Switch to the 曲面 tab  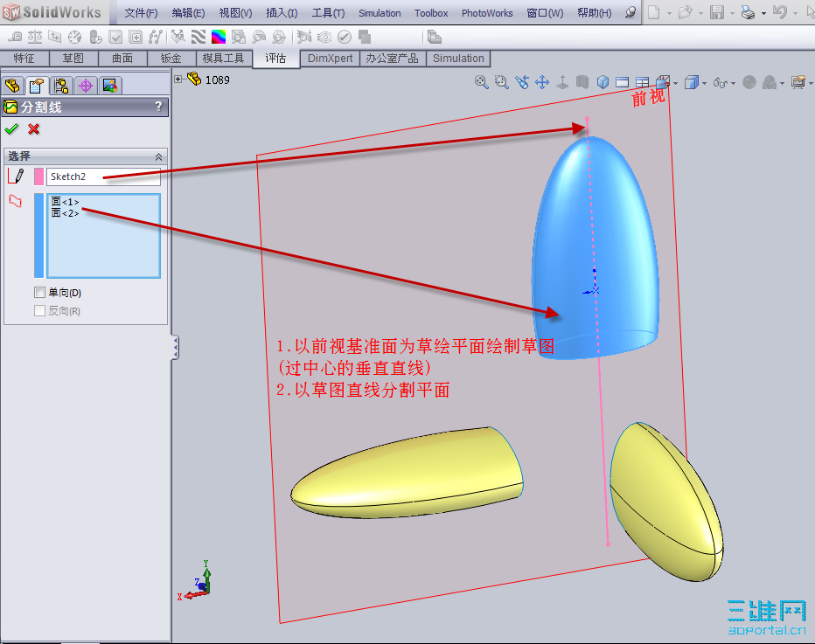122,59
